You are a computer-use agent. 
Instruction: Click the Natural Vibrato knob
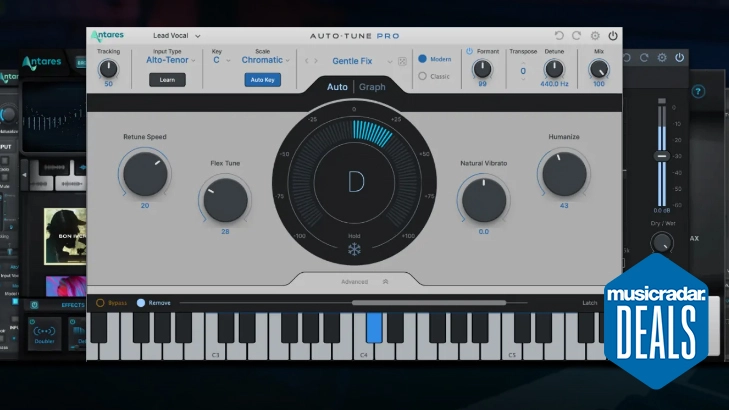[x=484, y=200]
